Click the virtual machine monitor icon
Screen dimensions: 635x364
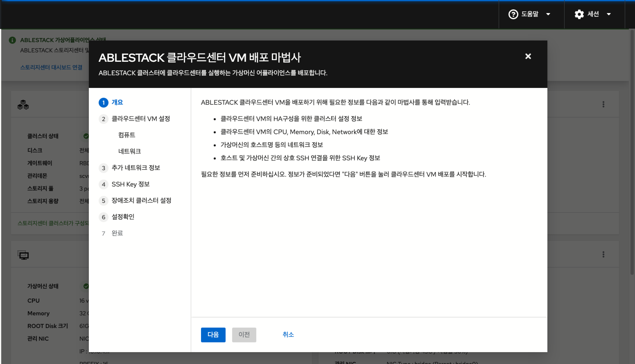(x=23, y=254)
